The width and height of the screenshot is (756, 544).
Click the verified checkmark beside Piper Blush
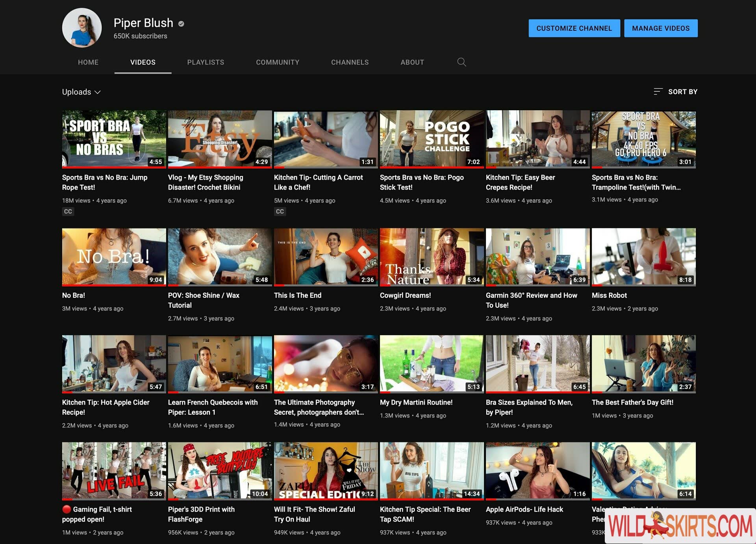click(181, 24)
